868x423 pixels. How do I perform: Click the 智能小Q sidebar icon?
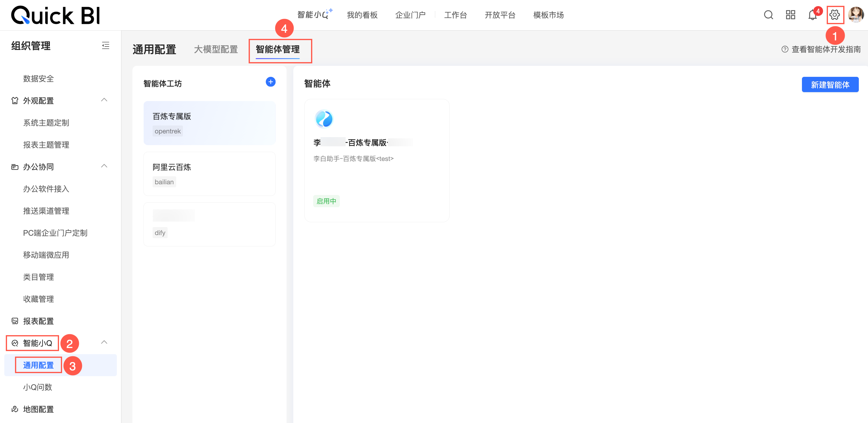(x=15, y=343)
